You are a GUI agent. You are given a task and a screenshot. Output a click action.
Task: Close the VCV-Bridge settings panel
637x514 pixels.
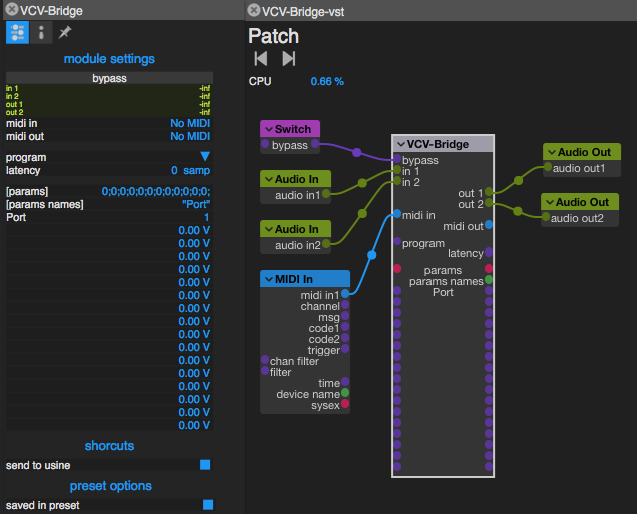pos(12,9)
